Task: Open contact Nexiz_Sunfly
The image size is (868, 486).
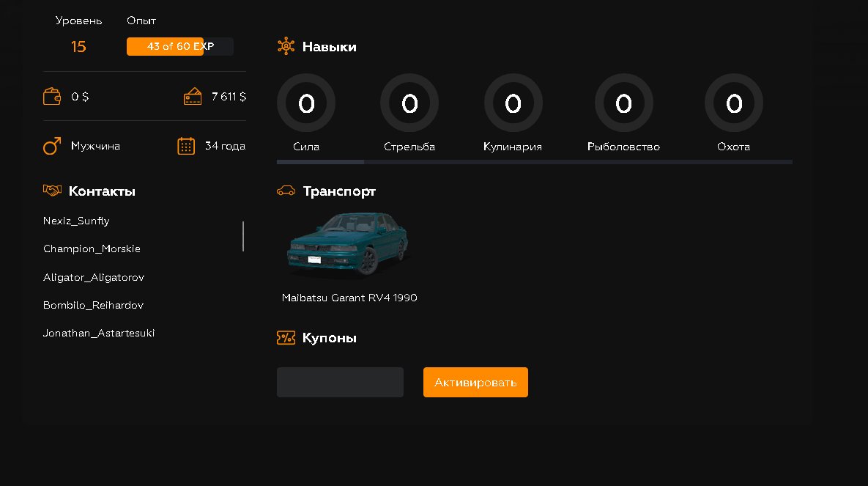Action: 76,221
